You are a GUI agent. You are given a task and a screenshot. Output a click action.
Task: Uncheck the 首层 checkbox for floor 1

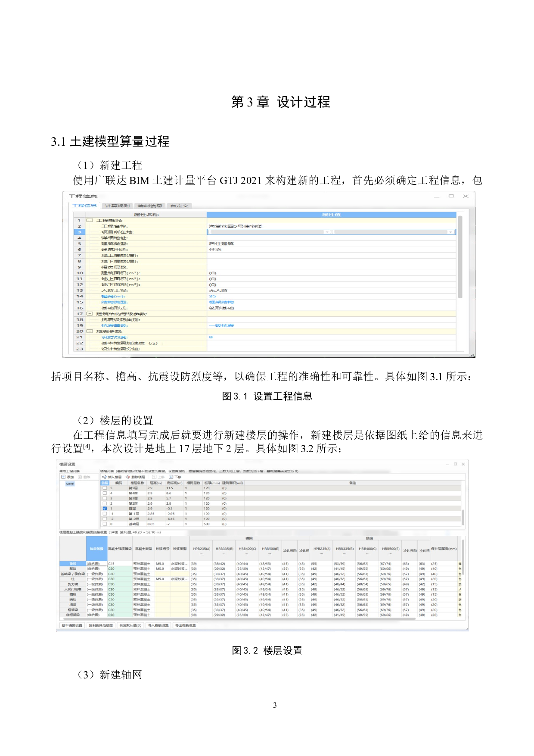click(105, 509)
